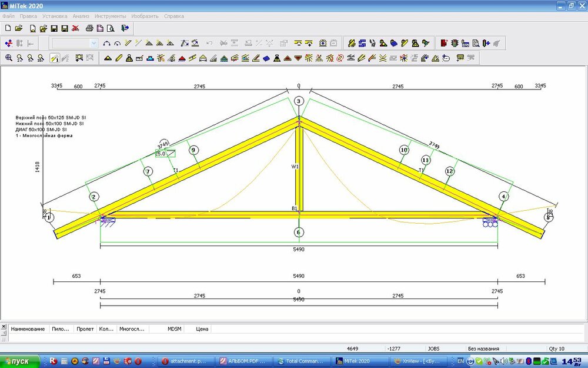Select the zoom-in magnifier tool

coord(9,58)
